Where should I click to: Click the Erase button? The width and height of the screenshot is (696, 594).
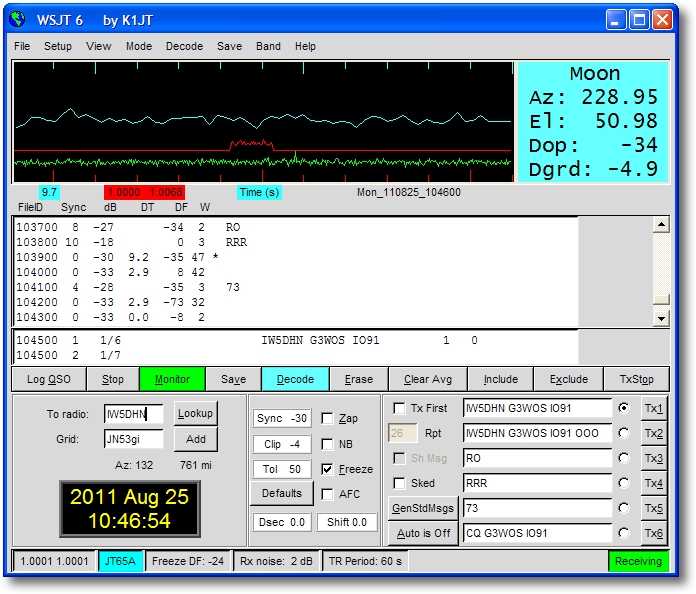coord(359,379)
